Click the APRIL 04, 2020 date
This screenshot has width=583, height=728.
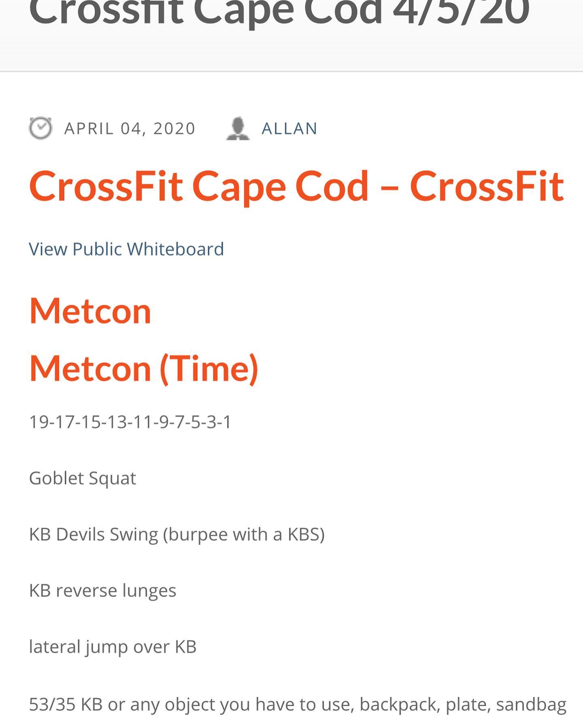[130, 129]
